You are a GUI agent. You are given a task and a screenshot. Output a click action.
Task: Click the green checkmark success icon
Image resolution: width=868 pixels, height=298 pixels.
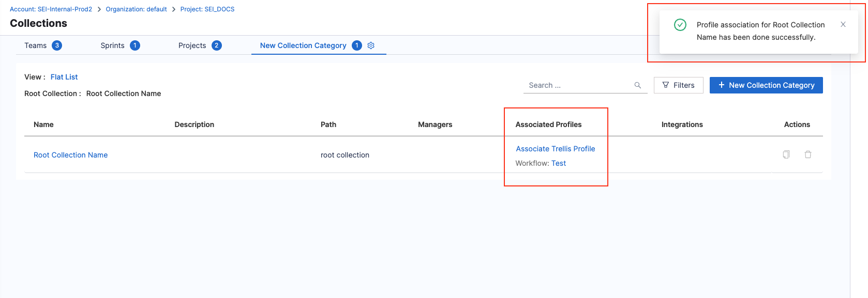pyautogui.click(x=680, y=25)
